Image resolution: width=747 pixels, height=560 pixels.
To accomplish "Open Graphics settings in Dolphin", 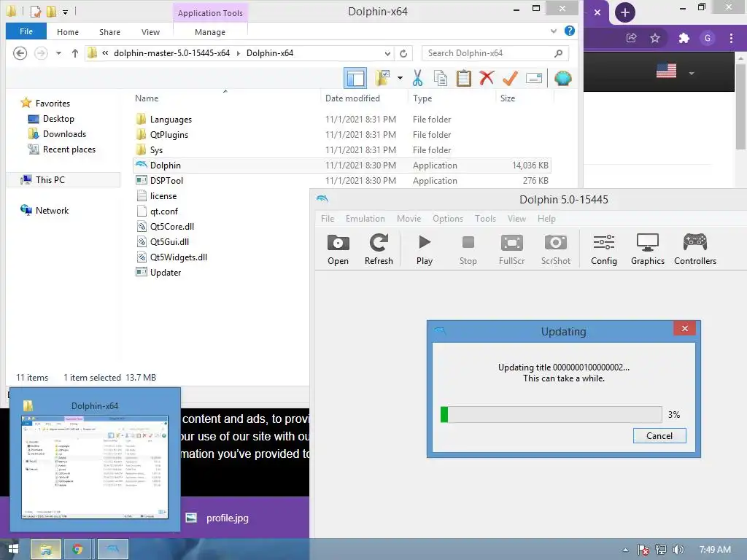I will point(648,249).
